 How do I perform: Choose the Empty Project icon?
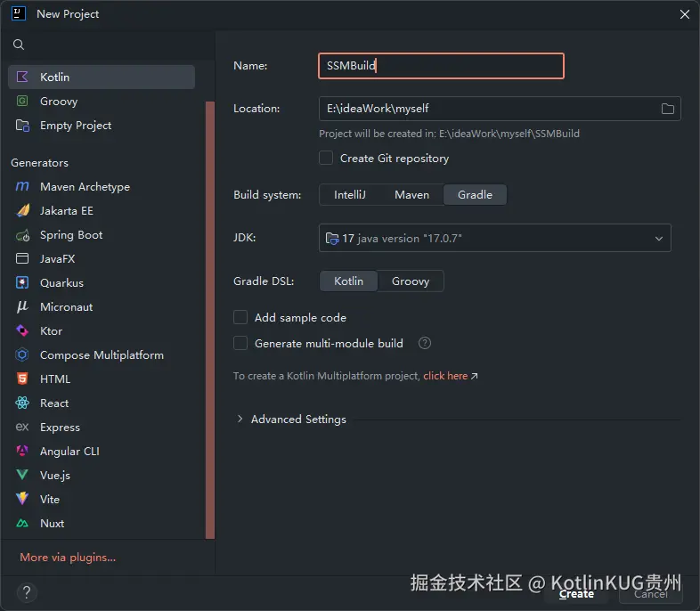[22, 126]
